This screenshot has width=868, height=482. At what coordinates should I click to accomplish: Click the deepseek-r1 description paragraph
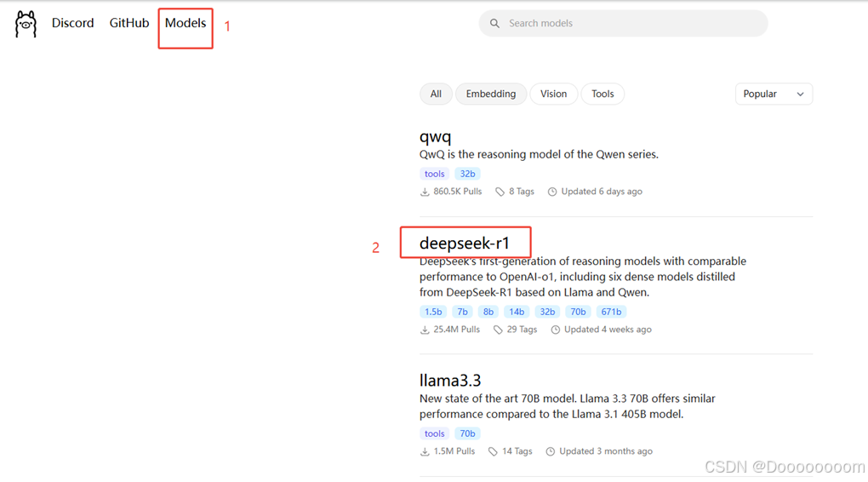583,277
